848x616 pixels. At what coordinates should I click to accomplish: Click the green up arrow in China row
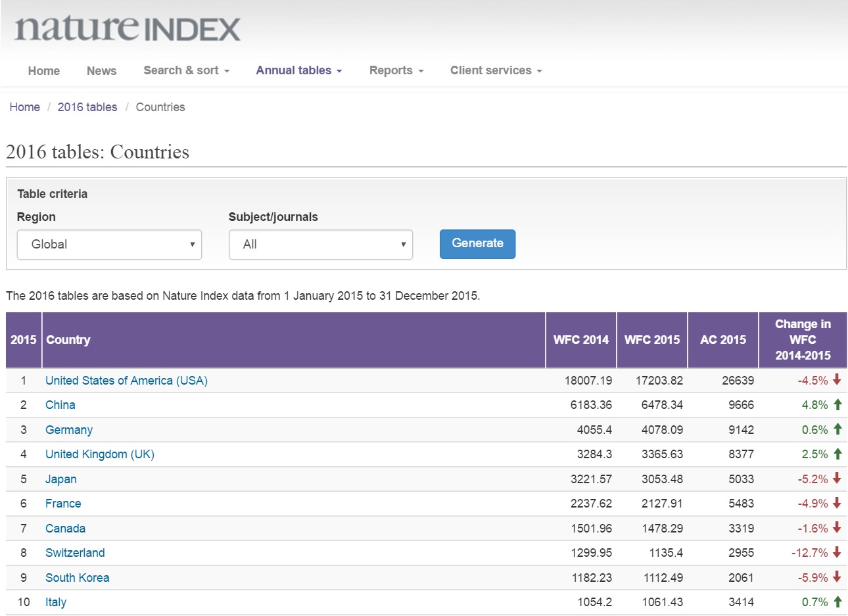[x=837, y=405]
